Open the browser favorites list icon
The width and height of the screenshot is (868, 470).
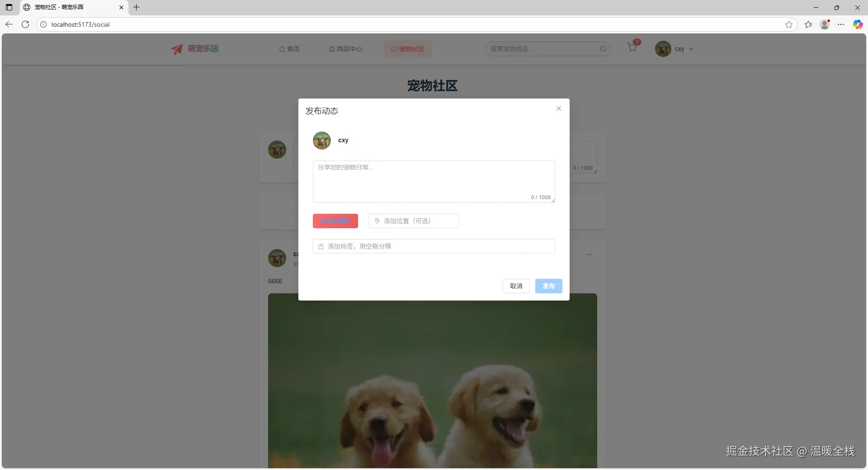[808, 24]
